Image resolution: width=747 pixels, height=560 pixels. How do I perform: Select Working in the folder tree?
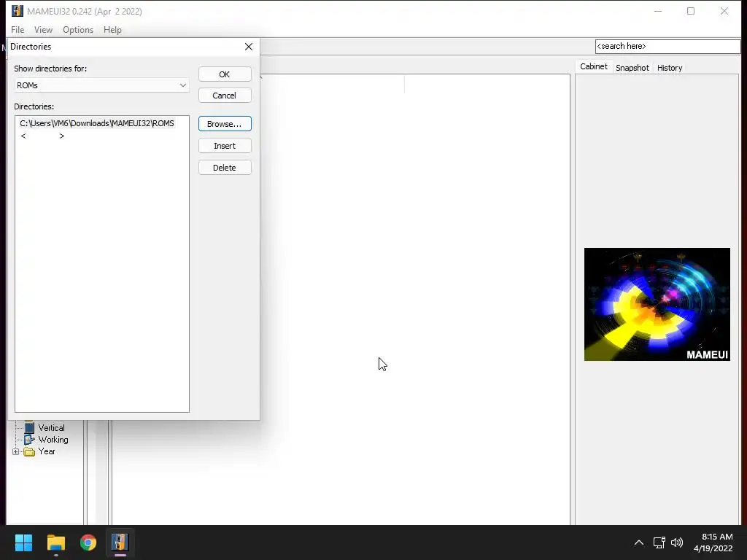coord(53,440)
